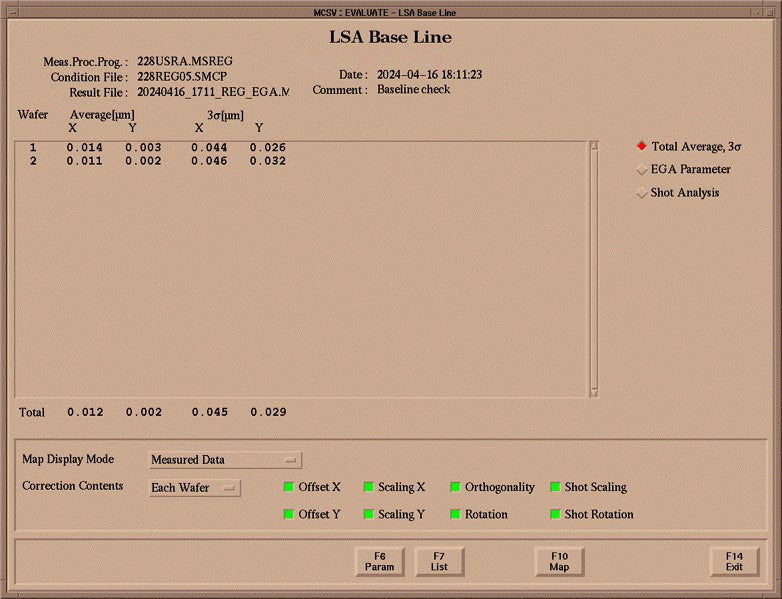This screenshot has height=599, width=782.
Task: Click the 3σ[µm] column header
Action: tap(225, 116)
